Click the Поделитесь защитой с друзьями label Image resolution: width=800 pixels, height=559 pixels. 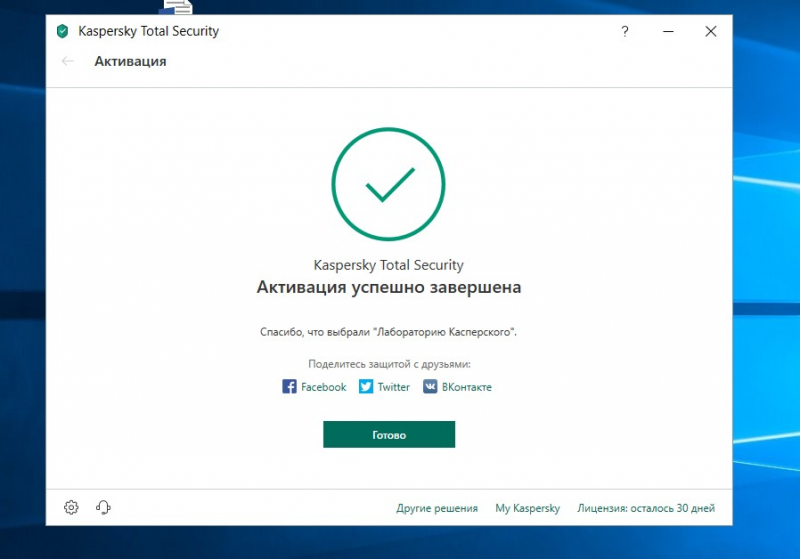coord(389,364)
